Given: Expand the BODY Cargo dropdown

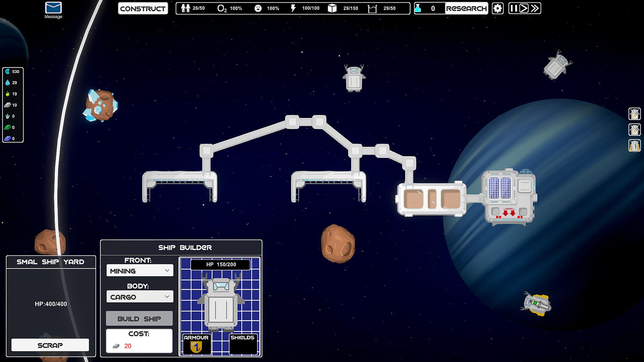Looking at the screenshot, I should [x=140, y=297].
